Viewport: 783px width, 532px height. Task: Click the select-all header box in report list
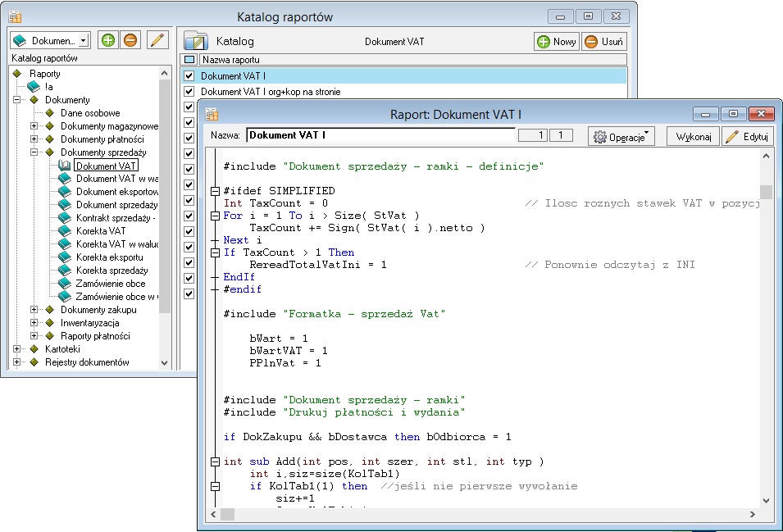tap(189, 59)
